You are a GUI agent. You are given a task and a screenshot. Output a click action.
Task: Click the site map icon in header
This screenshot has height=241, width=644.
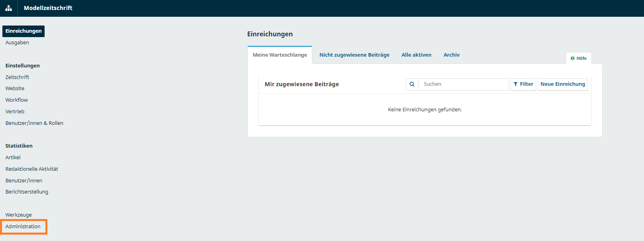point(8,8)
